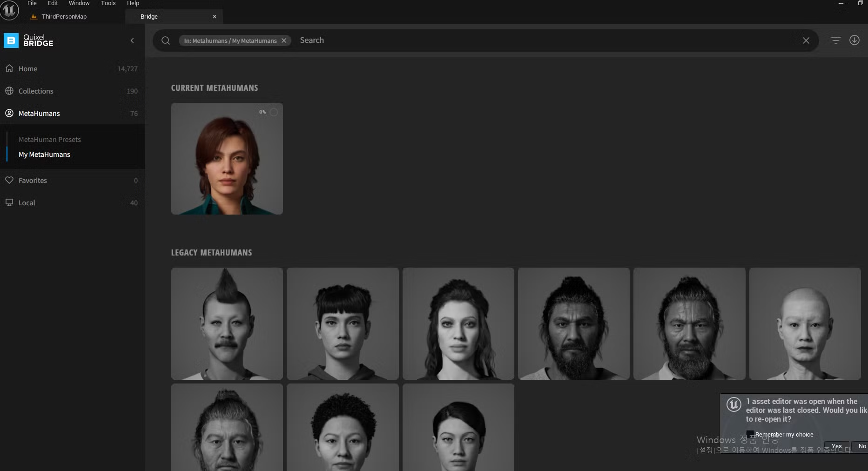Go to Home in sidebar
This screenshot has width=868, height=471.
pyautogui.click(x=73, y=68)
